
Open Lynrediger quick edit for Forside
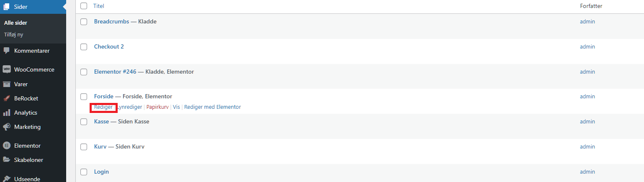pos(129,107)
